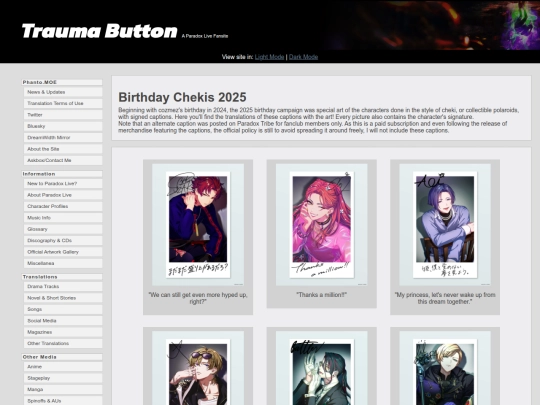Click the Phanto.MOE sidebar header

62,82
